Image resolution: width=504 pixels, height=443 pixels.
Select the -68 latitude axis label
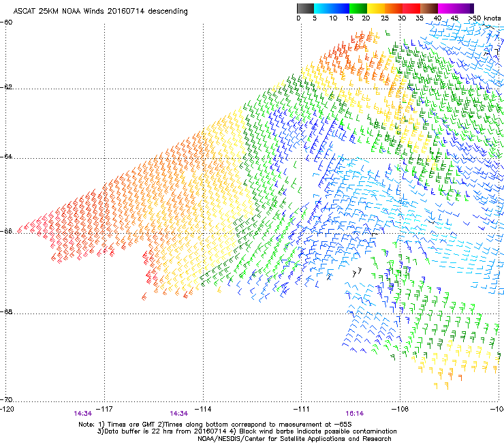pyautogui.click(x=6, y=311)
